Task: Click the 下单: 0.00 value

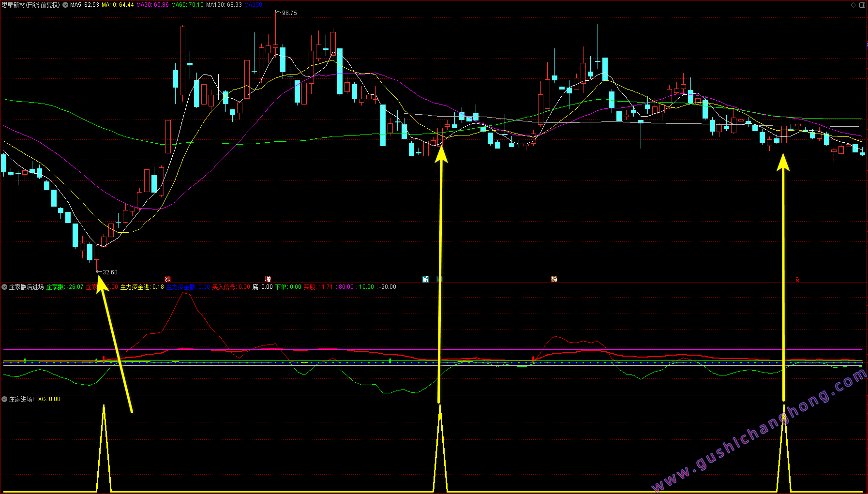Action: tap(288, 287)
